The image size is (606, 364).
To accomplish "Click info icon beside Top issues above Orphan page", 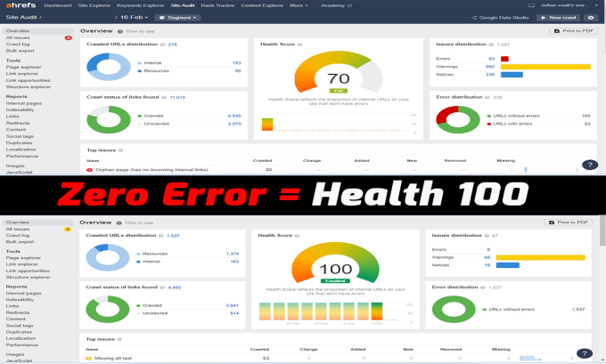I will pyautogui.click(x=120, y=150).
